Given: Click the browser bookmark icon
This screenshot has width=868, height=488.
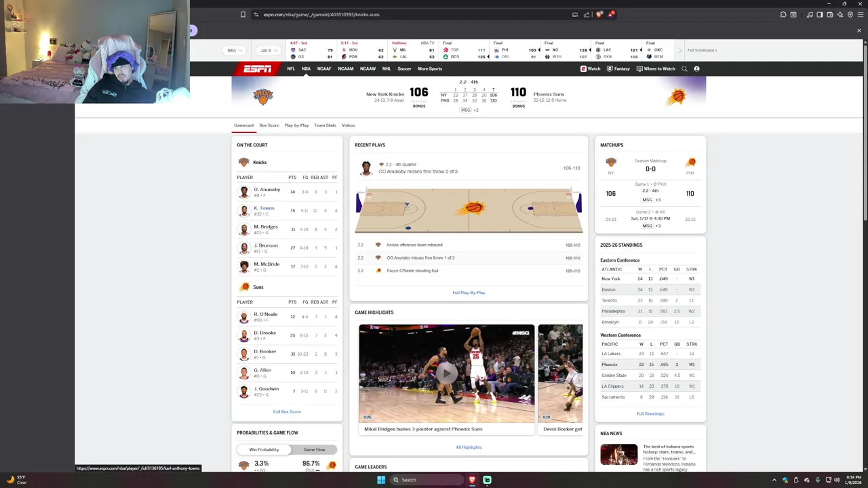Looking at the screenshot, I should [x=243, y=14].
